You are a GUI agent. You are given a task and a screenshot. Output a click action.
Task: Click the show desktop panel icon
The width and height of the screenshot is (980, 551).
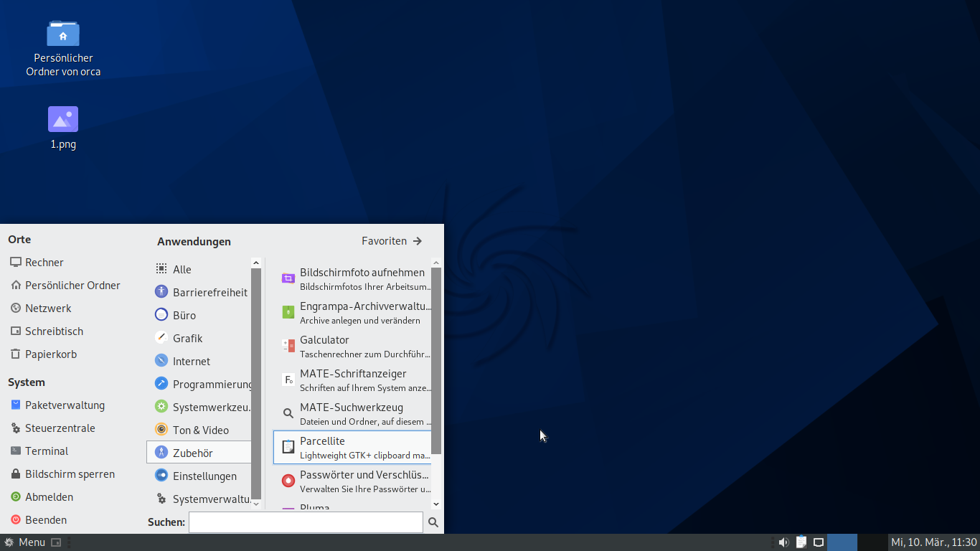tap(56, 542)
